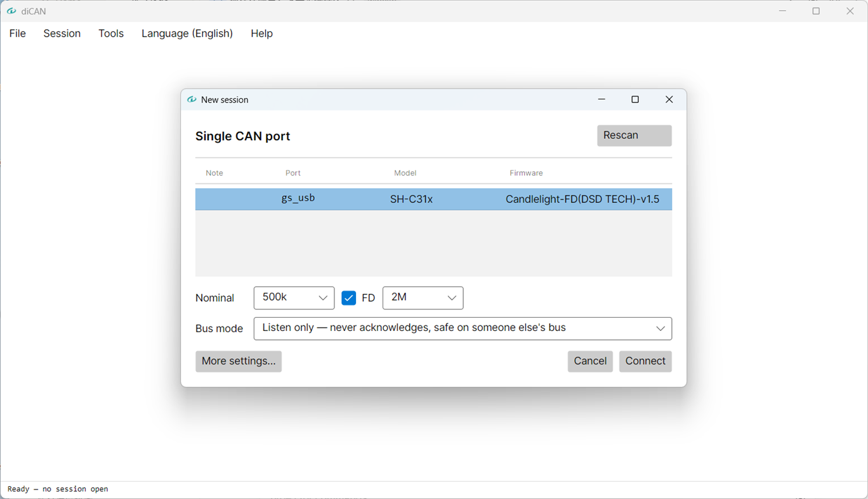This screenshot has width=868, height=499.
Task: Maximize the New session dialog
Action: [x=635, y=100]
